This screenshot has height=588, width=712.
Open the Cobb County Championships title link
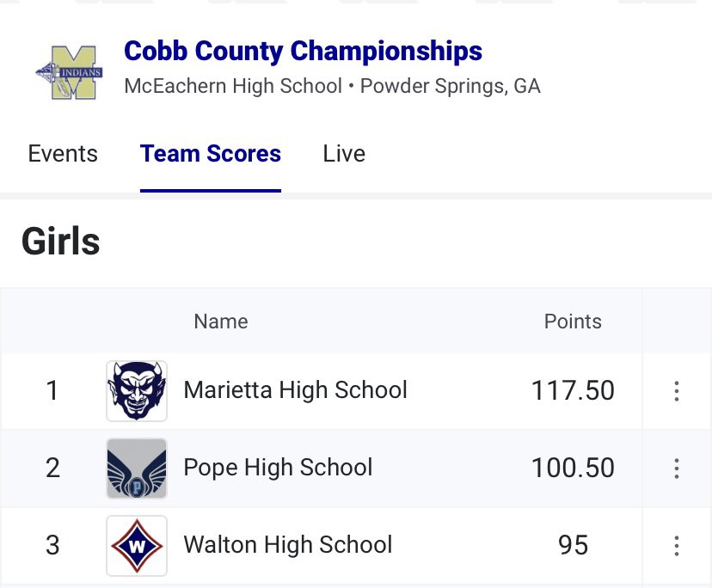303,51
